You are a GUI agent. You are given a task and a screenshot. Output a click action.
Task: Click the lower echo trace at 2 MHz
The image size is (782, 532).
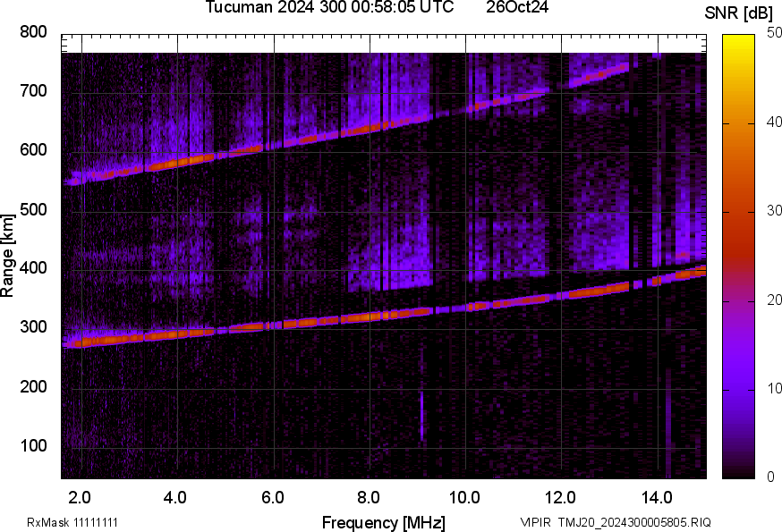pyautogui.click(x=81, y=342)
